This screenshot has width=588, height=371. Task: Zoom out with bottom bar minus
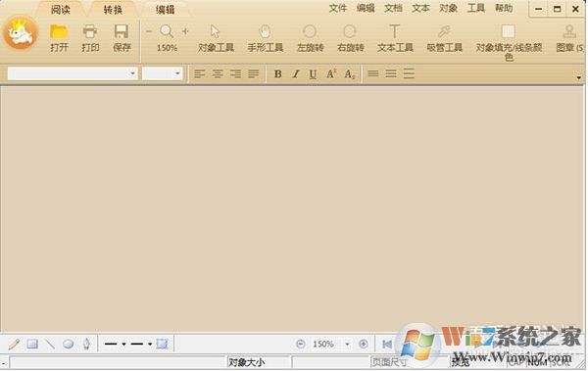(x=301, y=344)
